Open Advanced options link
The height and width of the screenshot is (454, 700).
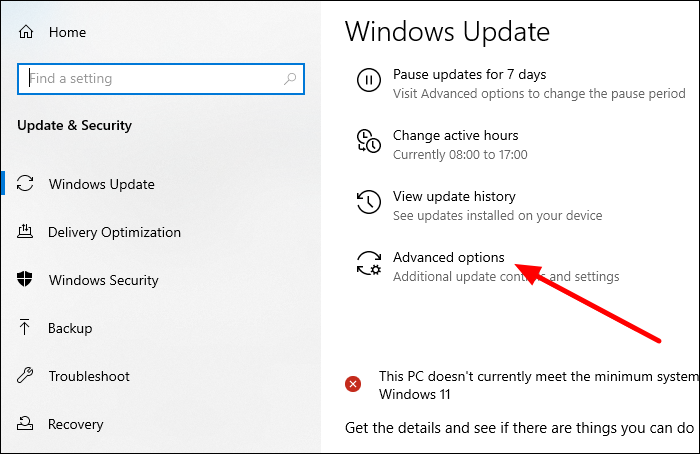[x=448, y=257]
